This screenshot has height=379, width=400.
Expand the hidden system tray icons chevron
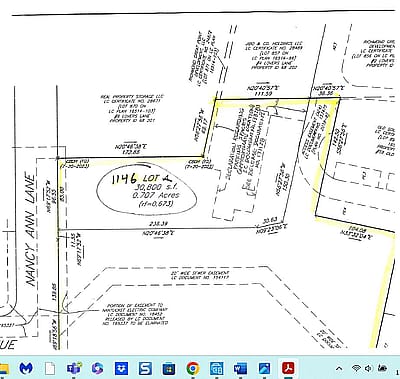[x=339, y=368]
